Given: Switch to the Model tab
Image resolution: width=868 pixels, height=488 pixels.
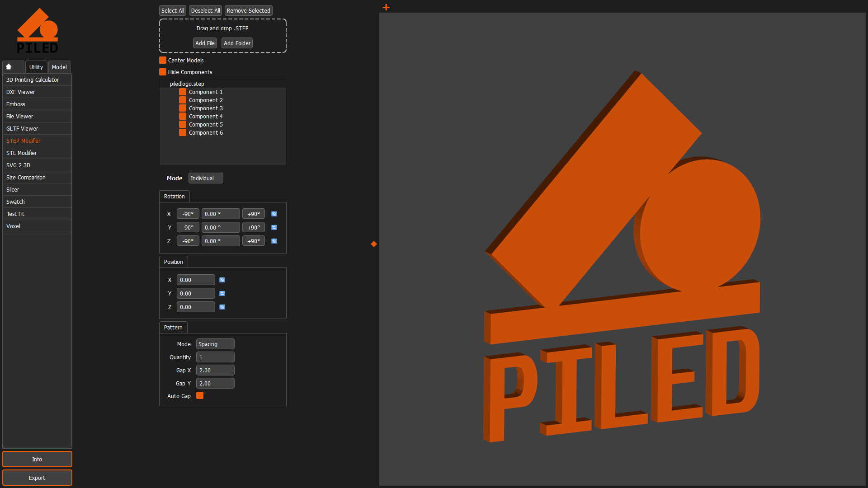Looking at the screenshot, I should [59, 66].
